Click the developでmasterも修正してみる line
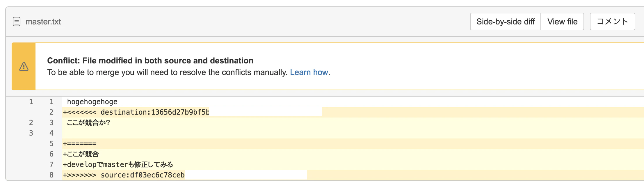 point(353,165)
